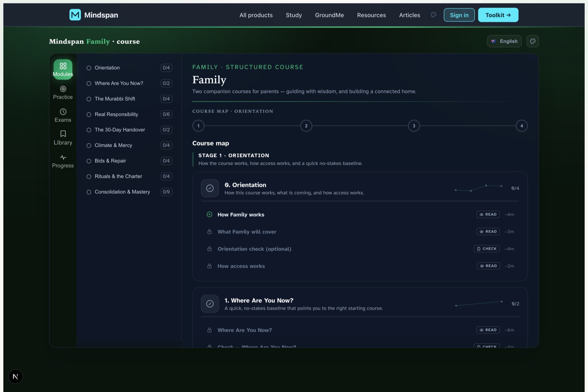Open the How access works lesson

[360, 266]
